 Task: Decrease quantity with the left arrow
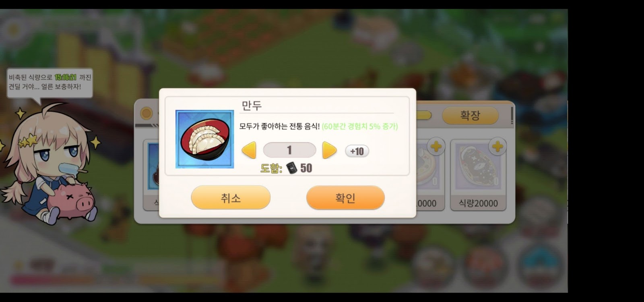pyautogui.click(x=249, y=151)
